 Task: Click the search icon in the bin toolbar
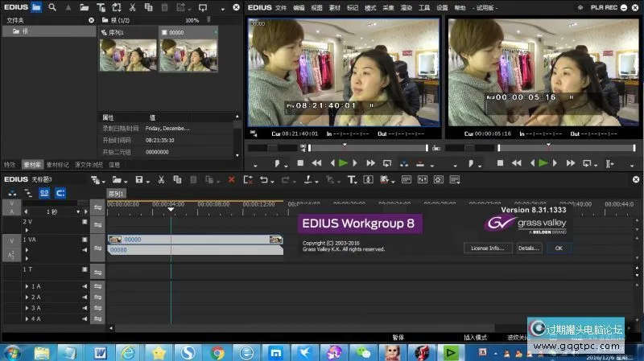[52, 7]
